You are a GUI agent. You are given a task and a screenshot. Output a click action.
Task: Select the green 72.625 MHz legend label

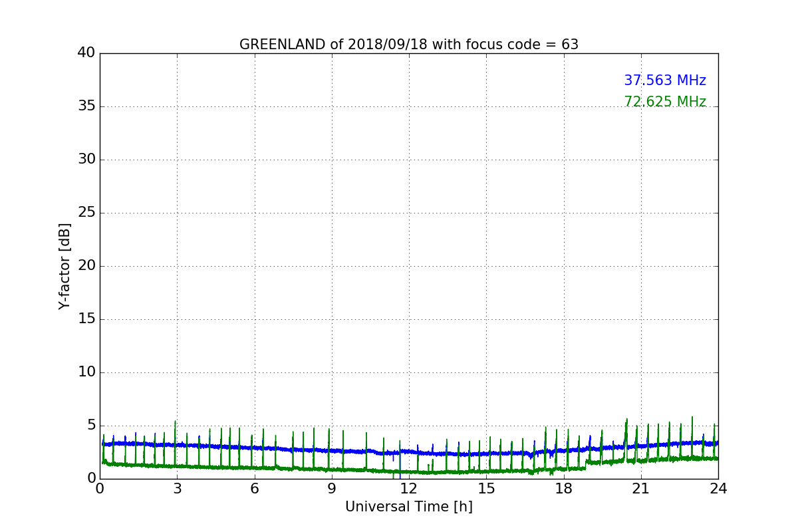click(x=665, y=102)
